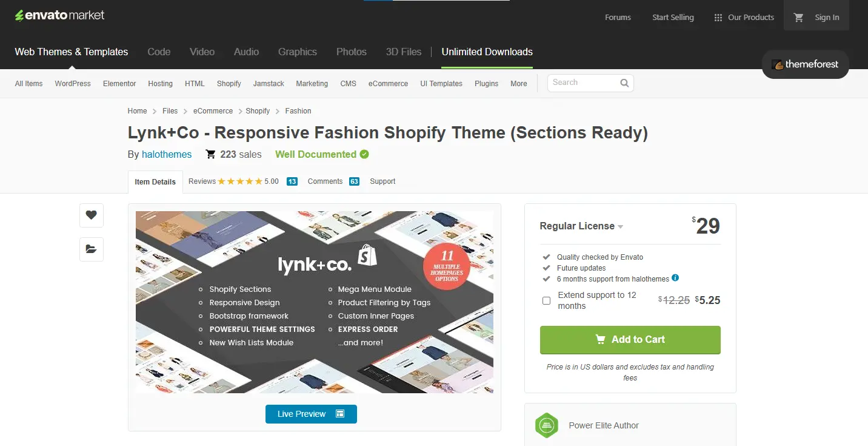Screen dimensions: 868x446
Task: Click Shopify in the breadcrumb
Action: (258, 111)
